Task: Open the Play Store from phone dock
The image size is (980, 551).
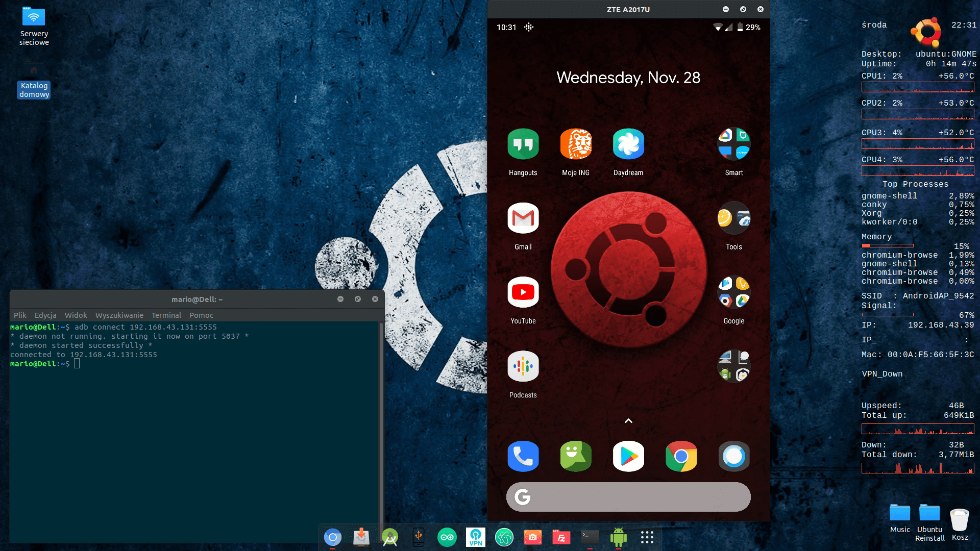Action: pos(628,456)
